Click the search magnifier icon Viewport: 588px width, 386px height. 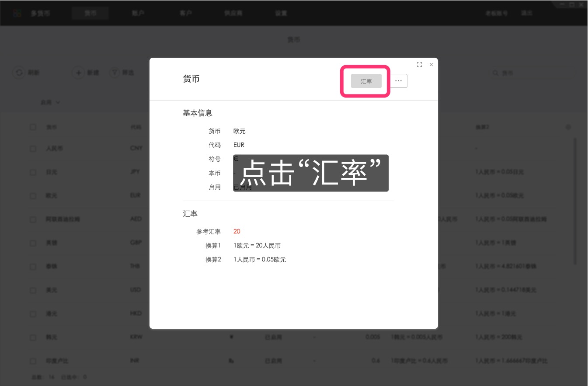495,73
